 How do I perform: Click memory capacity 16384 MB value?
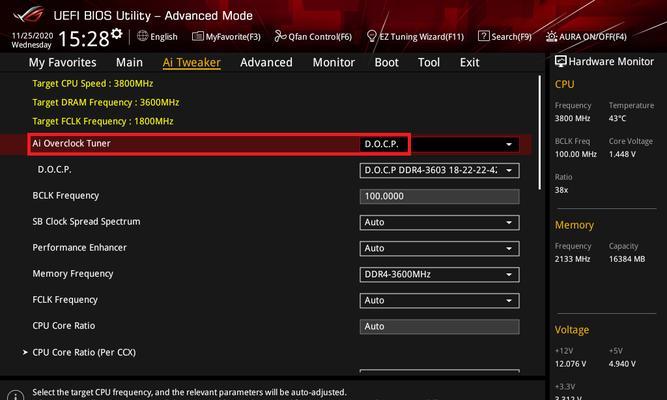[627, 259]
